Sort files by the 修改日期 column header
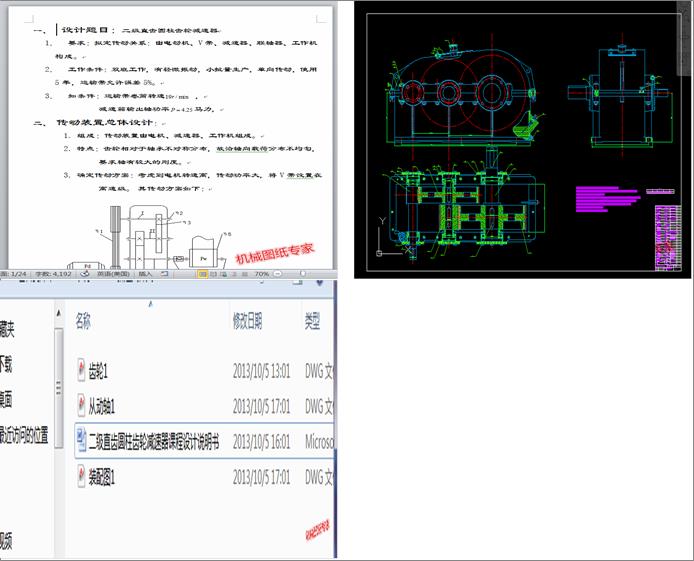This screenshot has width=694, height=561. click(x=247, y=321)
